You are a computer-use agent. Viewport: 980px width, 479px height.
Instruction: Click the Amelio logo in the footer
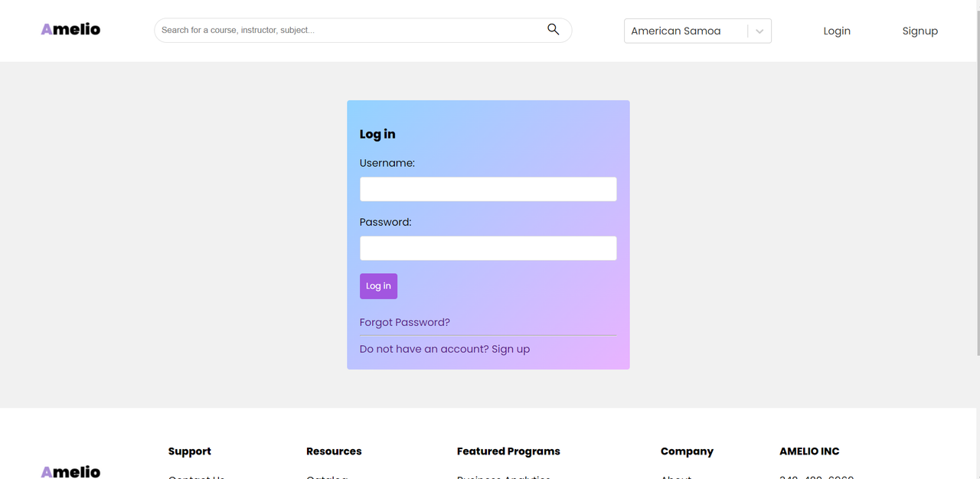70,471
